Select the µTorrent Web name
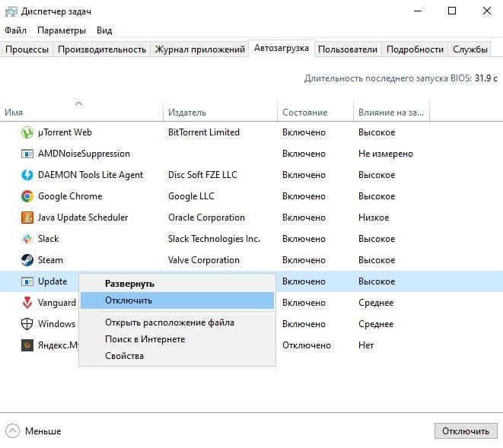 point(65,132)
